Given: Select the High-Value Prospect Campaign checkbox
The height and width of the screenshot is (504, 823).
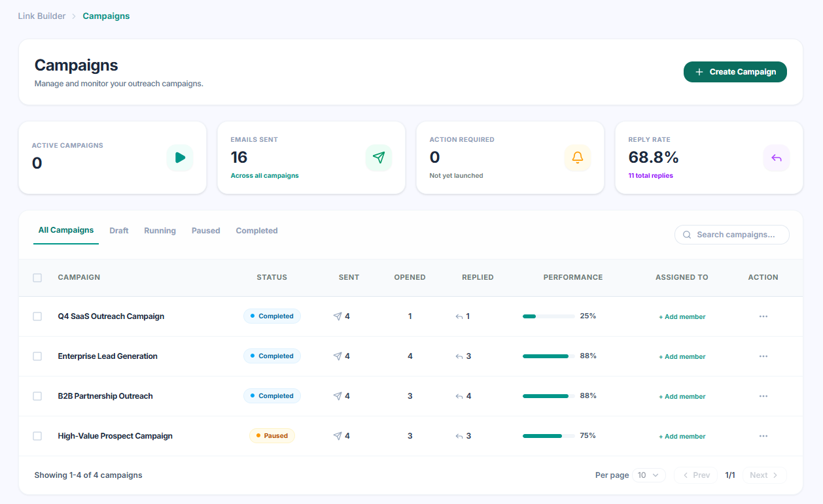Looking at the screenshot, I should pyautogui.click(x=37, y=436).
